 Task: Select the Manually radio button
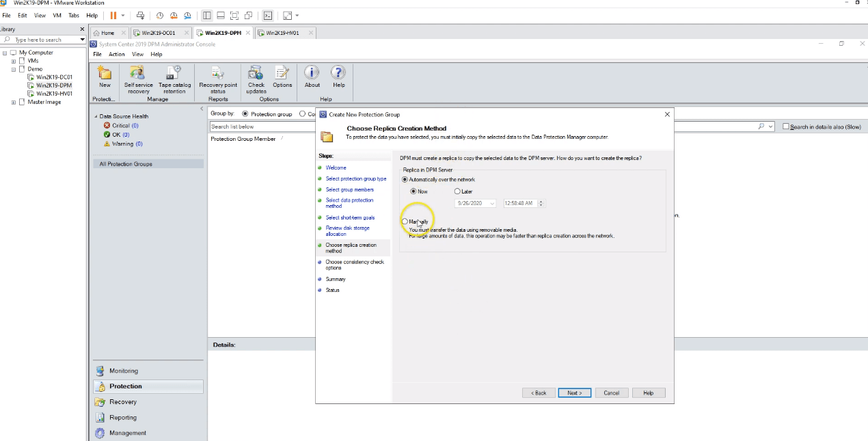point(405,222)
